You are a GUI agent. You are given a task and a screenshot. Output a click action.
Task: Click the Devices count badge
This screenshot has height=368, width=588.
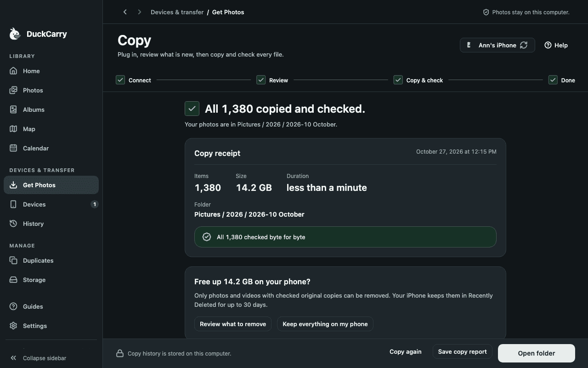[x=95, y=204]
